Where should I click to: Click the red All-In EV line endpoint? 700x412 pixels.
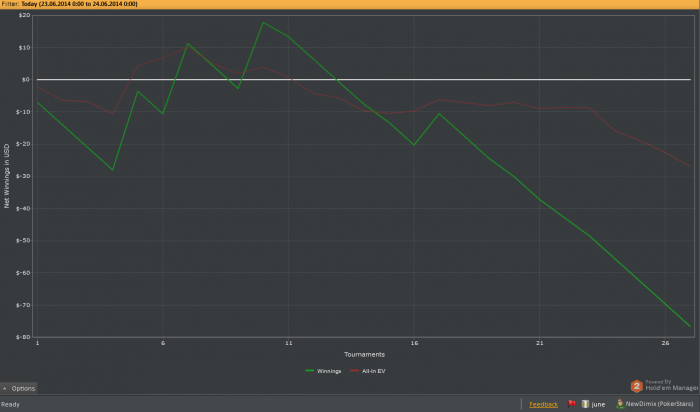[690, 166]
